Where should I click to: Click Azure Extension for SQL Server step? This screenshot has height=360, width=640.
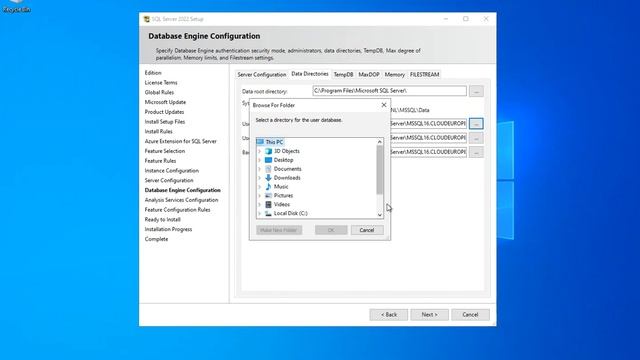pyautogui.click(x=180, y=141)
